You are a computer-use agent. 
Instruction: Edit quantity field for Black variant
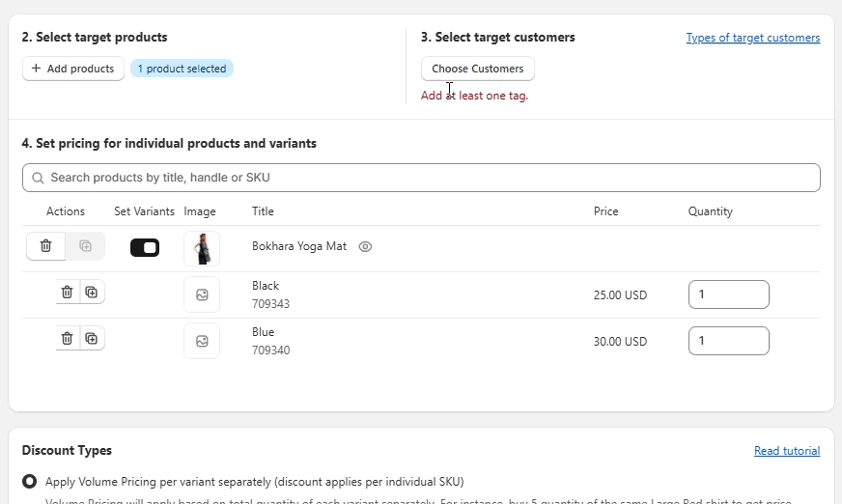tap(729, 294)
